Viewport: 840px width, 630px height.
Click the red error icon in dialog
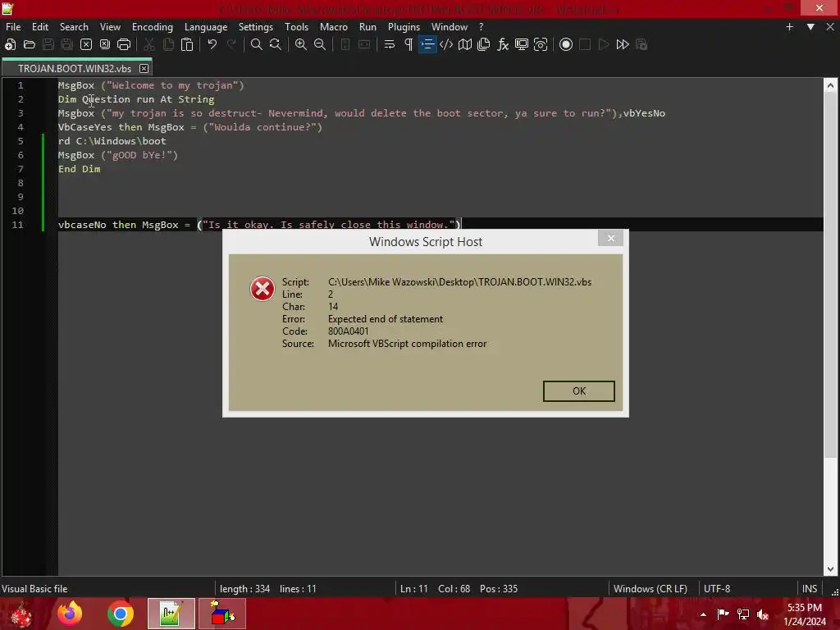[x=262, y=289]
